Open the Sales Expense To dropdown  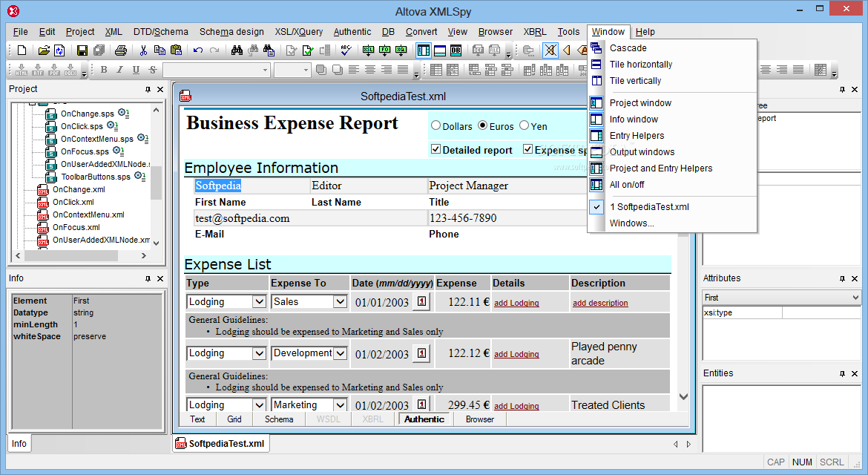(x=340, y=302)
